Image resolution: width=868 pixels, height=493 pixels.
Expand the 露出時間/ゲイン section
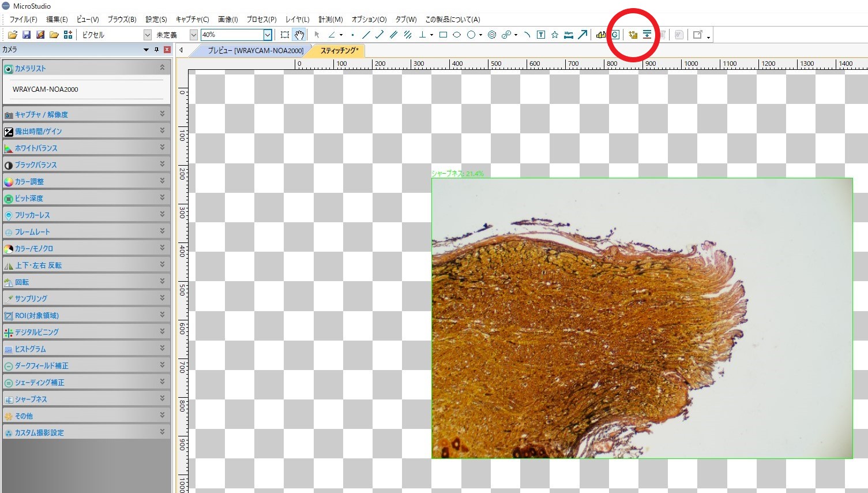pyautogui.click(x=87, y=131)
